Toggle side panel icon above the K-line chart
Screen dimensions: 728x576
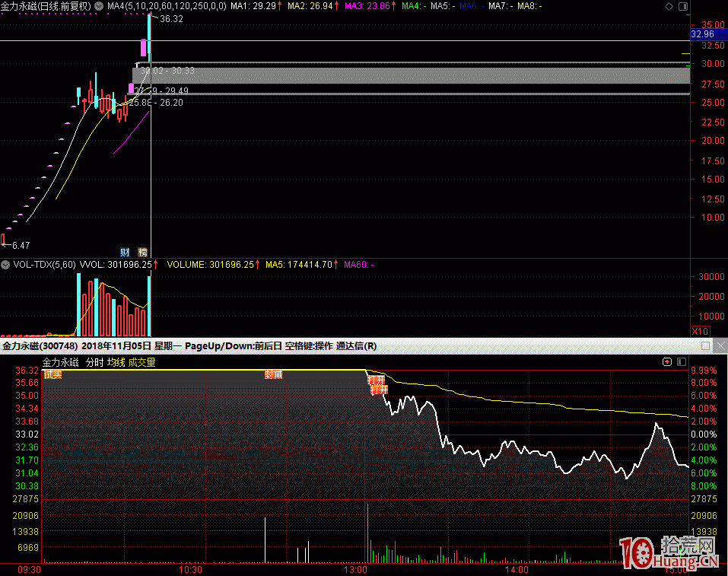click(x=683, y=6)
